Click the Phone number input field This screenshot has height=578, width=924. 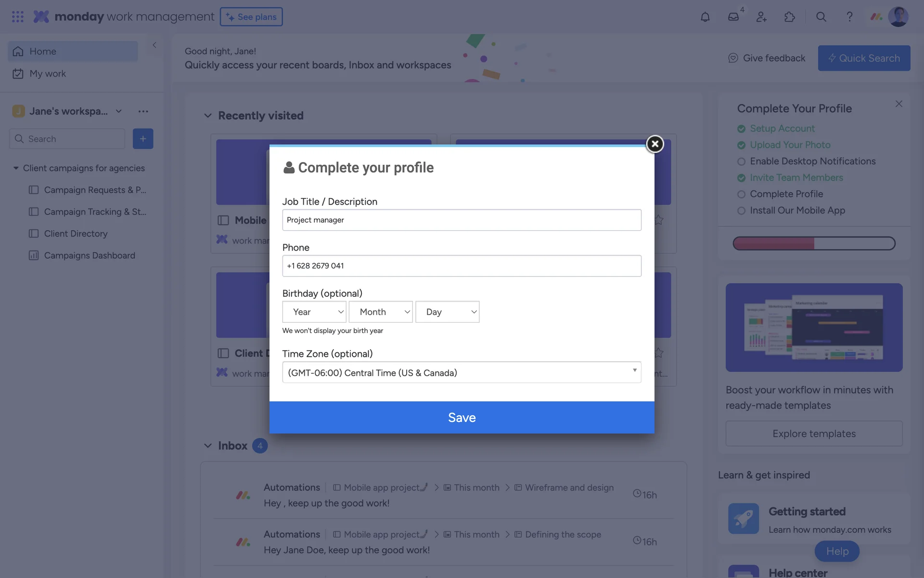point(462,266)
